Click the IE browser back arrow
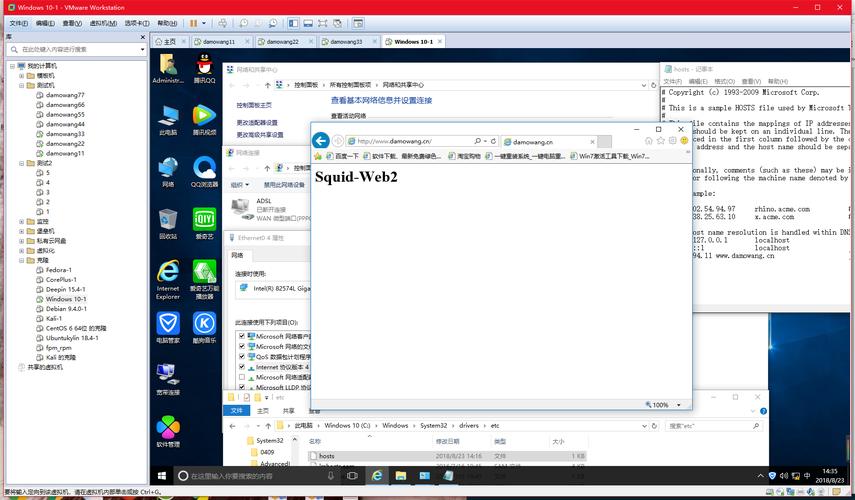This screenshot has width=855, height=500. click(322, 141)
